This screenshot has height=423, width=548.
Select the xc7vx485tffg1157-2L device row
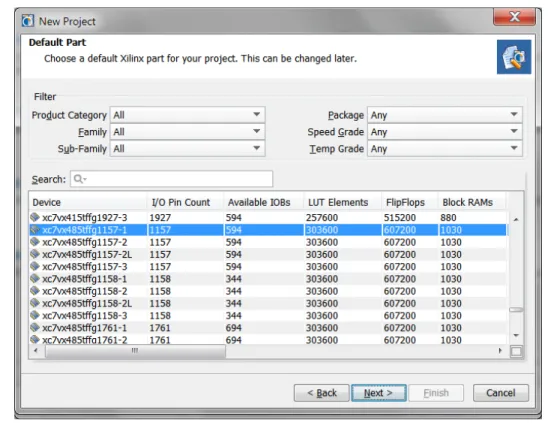point(267,254)
